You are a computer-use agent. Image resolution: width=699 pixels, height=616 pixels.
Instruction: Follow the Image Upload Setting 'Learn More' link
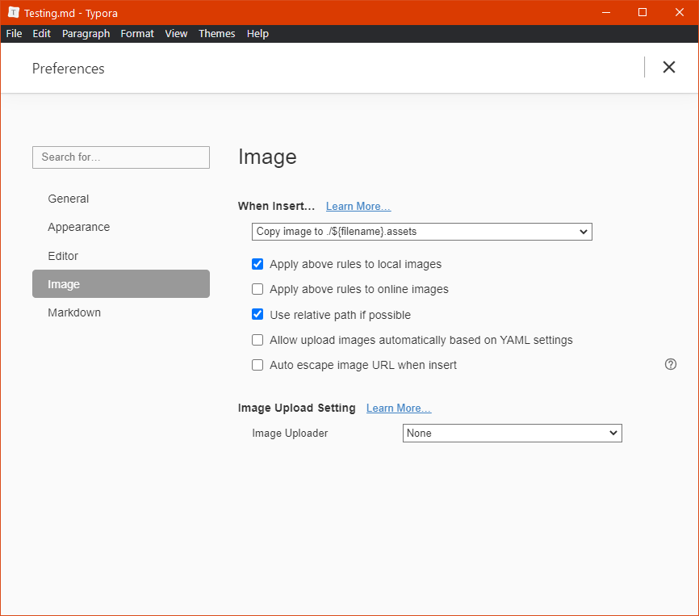coord(398,408)
